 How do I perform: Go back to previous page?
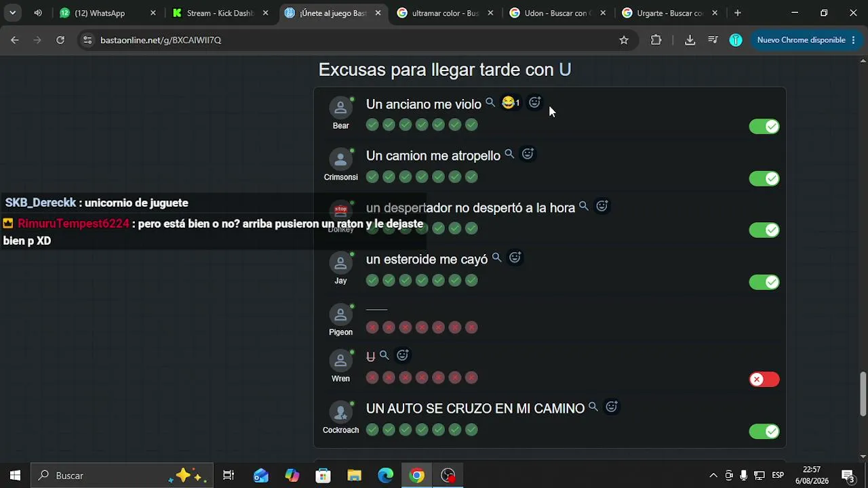click(14, 40)
